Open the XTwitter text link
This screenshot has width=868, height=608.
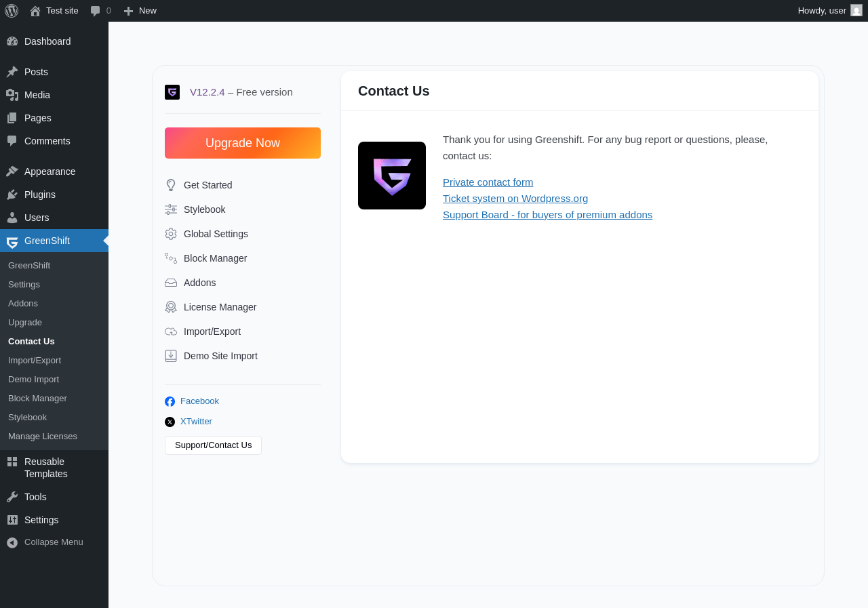coord(196,421)
